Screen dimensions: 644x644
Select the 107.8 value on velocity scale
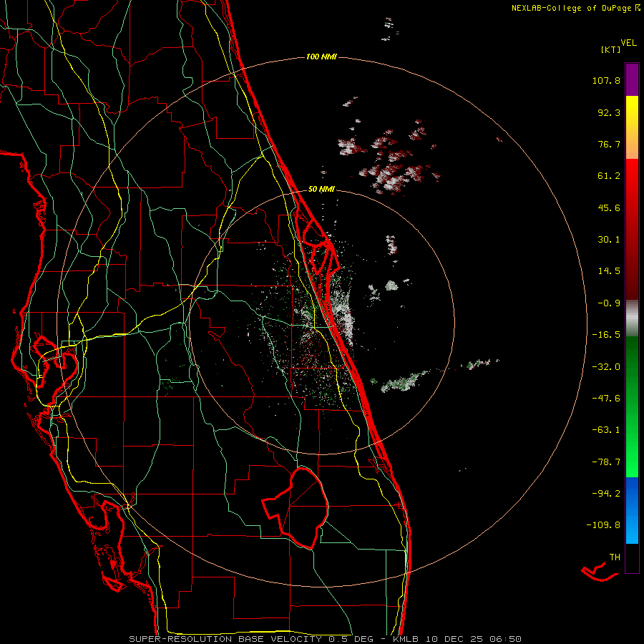pos(606,80)
